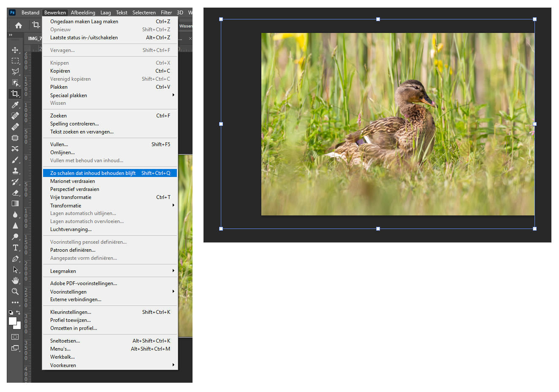Screen dimensions: 559x392
Task: Select the Move tool
Action: point(15,50)
